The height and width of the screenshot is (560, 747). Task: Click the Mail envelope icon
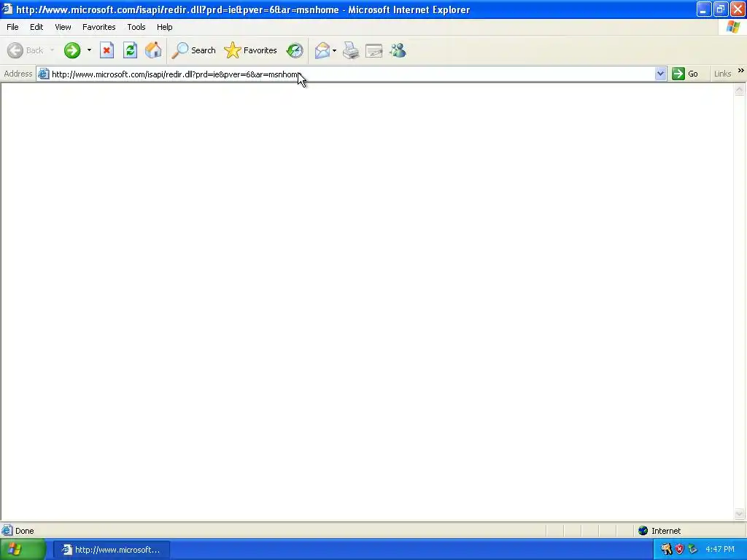(x=322, y=50)
